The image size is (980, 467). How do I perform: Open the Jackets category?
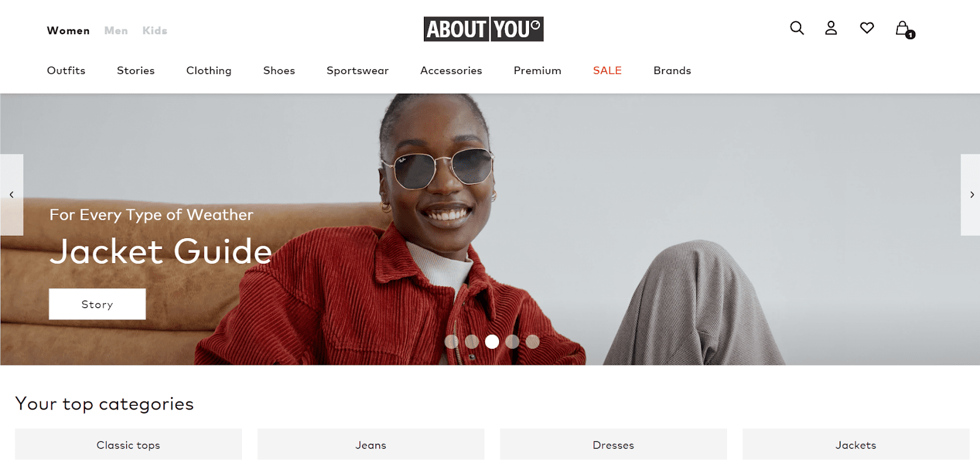(856, 444)
